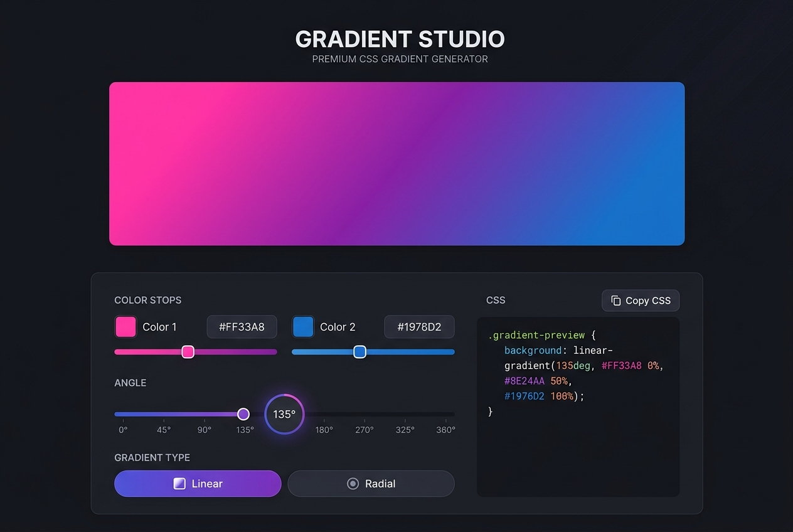Click the 135° label under angle slider
The width and height of the screenshot is (793, 532).
[245, 430]
